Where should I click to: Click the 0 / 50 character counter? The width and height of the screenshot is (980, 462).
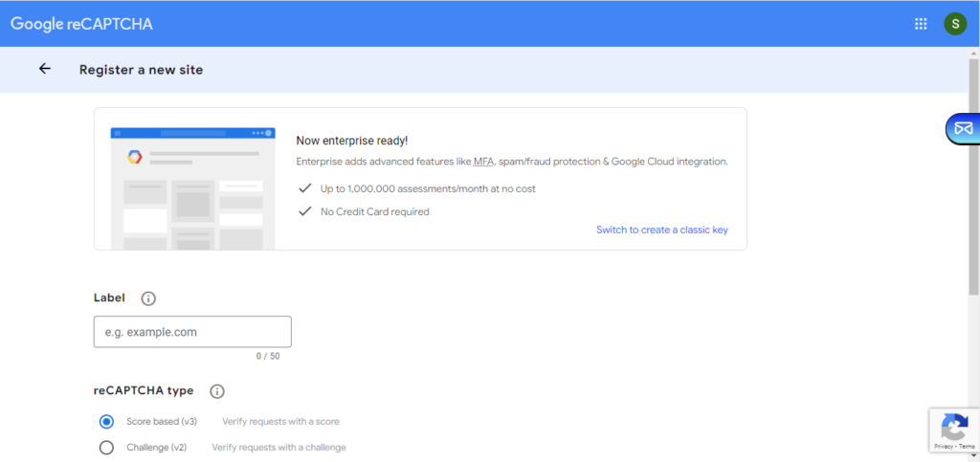coord(268,357)
